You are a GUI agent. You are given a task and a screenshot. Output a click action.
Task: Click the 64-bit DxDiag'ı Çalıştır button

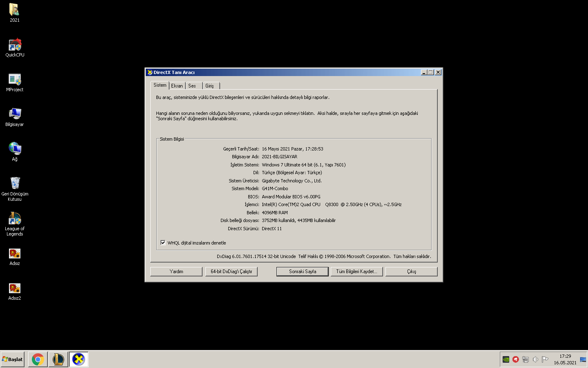pyautogui.click(x=232, y=272)
